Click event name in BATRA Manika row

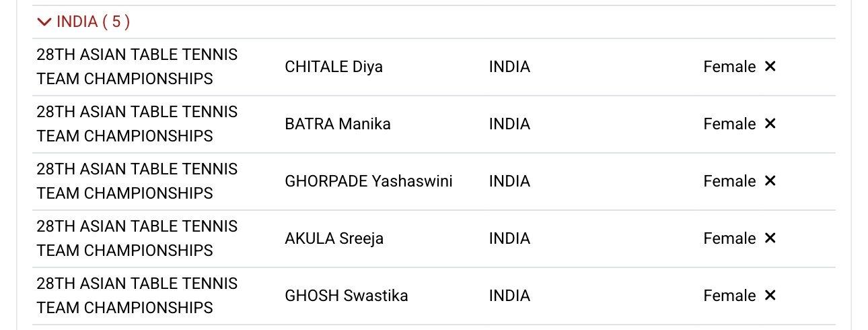tap(137, 124)
